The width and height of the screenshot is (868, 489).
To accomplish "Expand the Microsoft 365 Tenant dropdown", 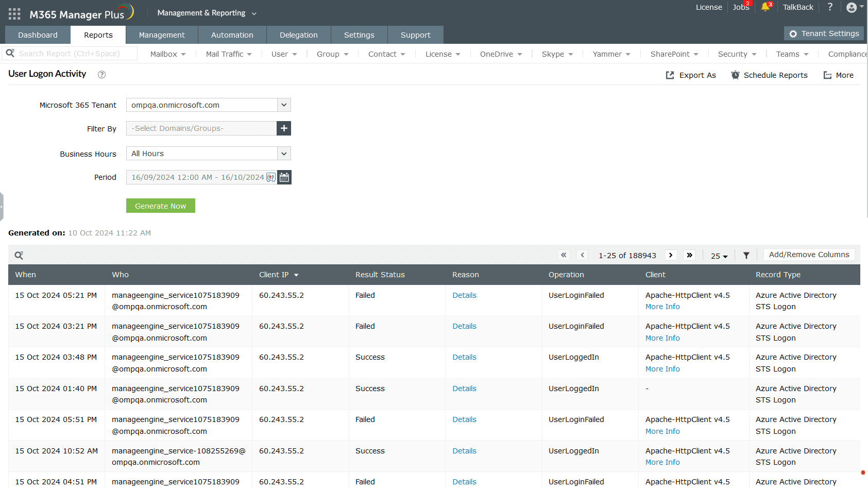I will (284, 105).
